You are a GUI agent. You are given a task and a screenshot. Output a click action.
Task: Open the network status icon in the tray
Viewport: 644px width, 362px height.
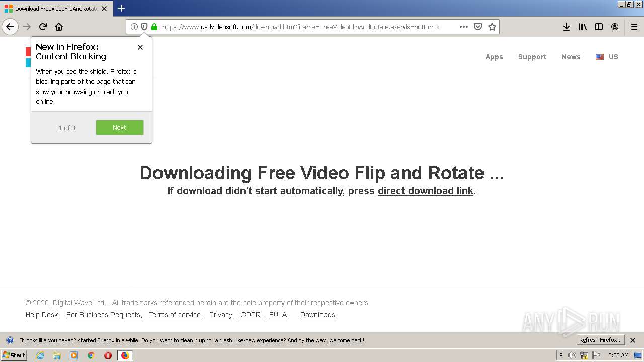pyautogui.click(x=584, y=355)
